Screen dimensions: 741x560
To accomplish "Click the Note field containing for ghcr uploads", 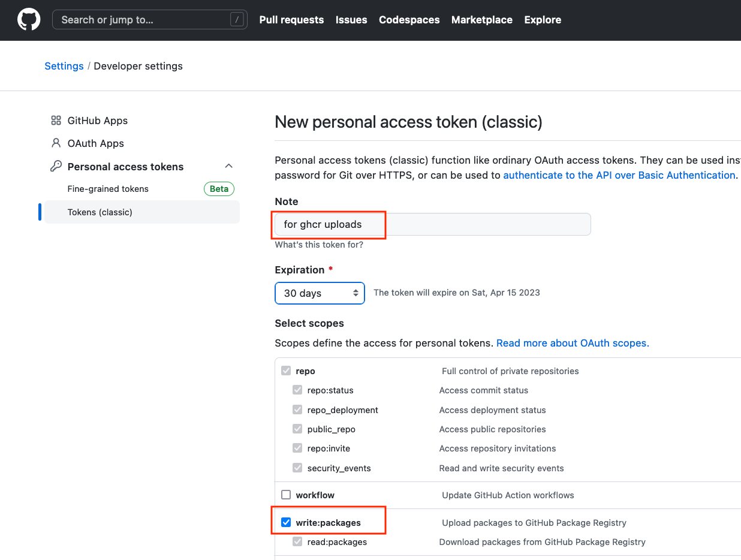I will (433, 224).
